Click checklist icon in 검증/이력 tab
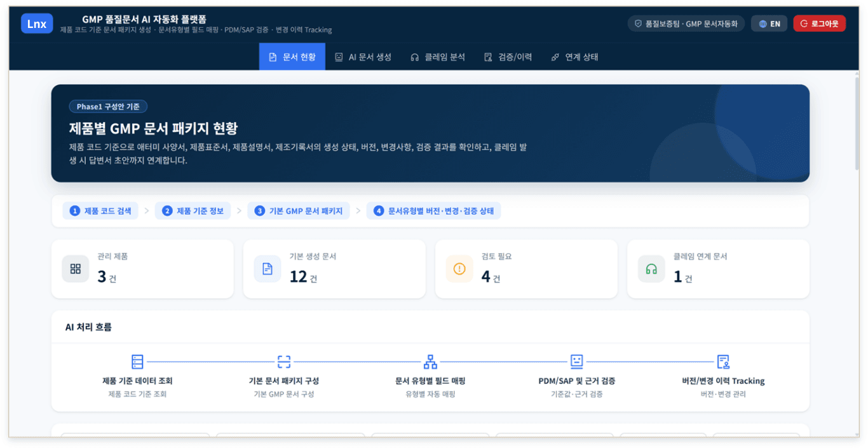The height and width of the screenshot is (448, 868). (x=488, y=57)
